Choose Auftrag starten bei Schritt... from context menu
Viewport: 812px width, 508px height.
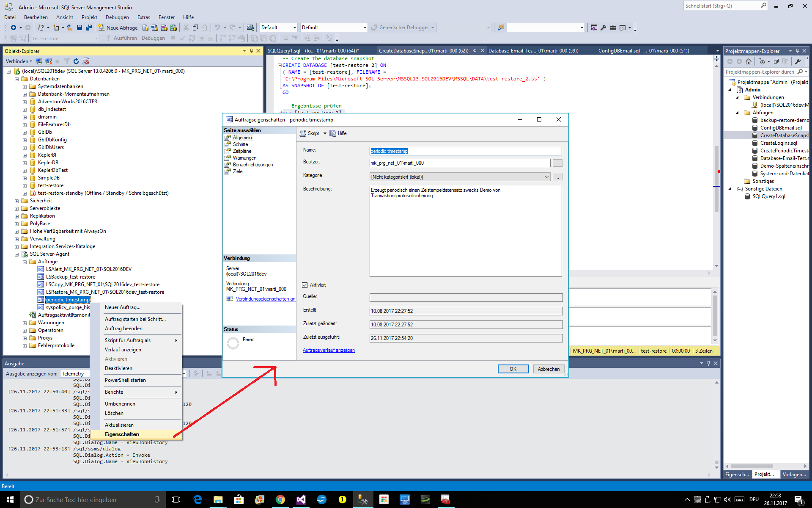(135, 319)
